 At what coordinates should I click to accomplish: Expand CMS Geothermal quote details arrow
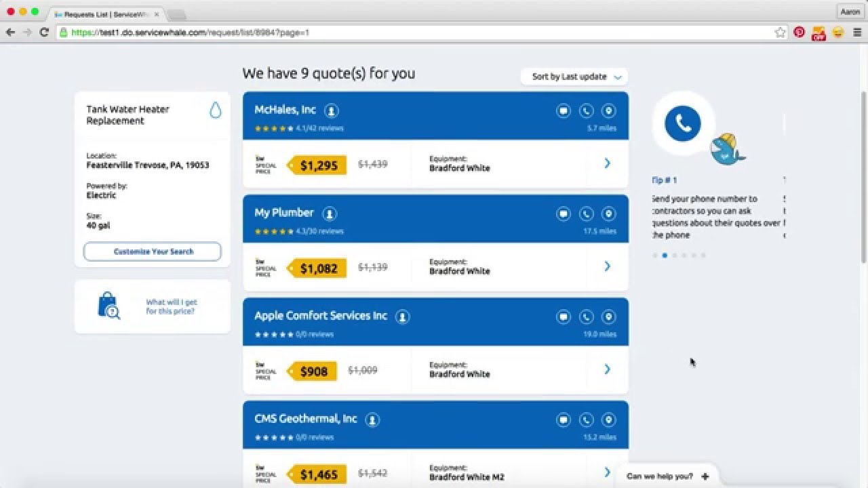[x=608, y=472]
